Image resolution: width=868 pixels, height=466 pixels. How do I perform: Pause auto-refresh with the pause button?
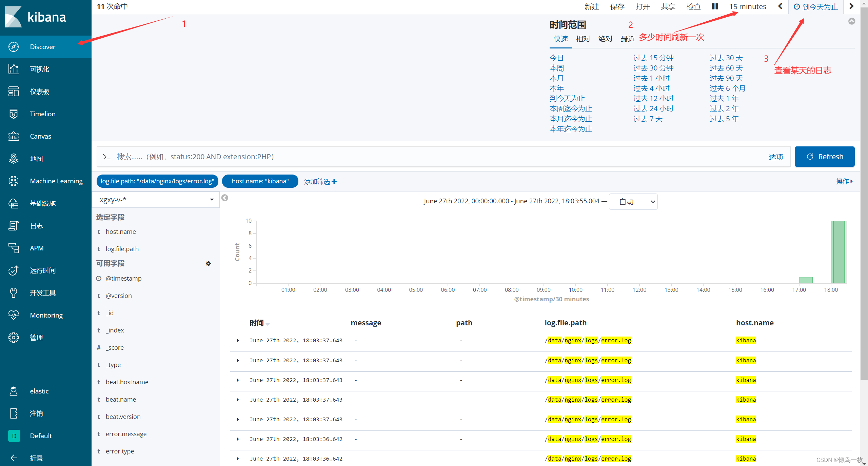[x=715, y=6]
